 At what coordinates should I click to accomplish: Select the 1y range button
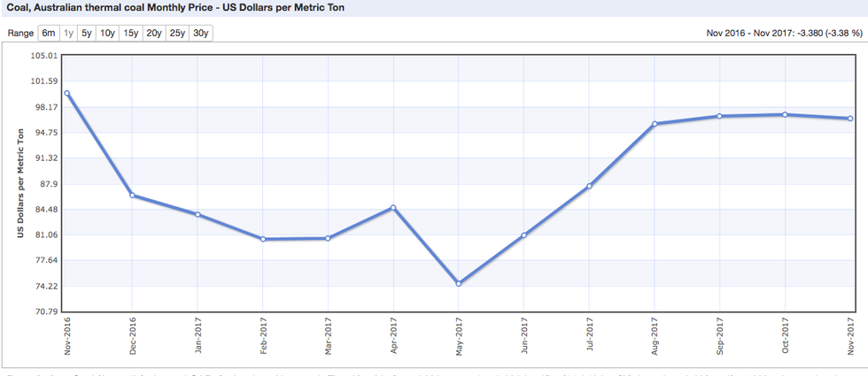pyautogui.click(x=68, y=34)
